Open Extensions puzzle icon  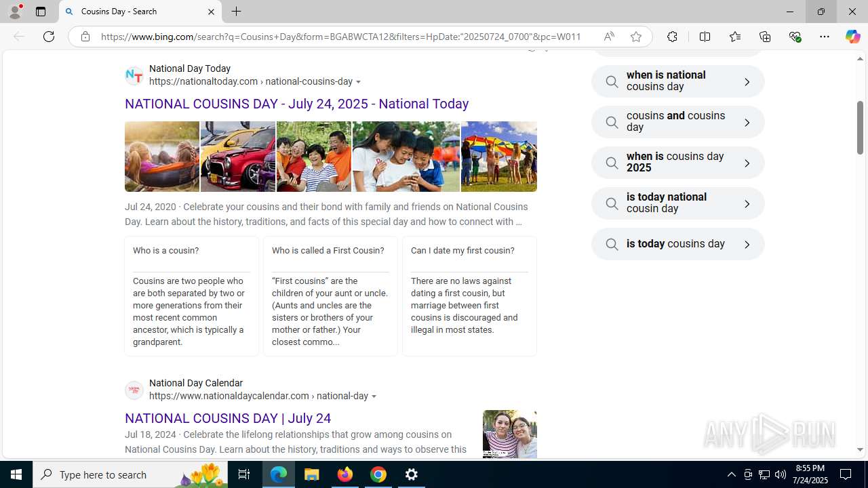click(672, 37)
